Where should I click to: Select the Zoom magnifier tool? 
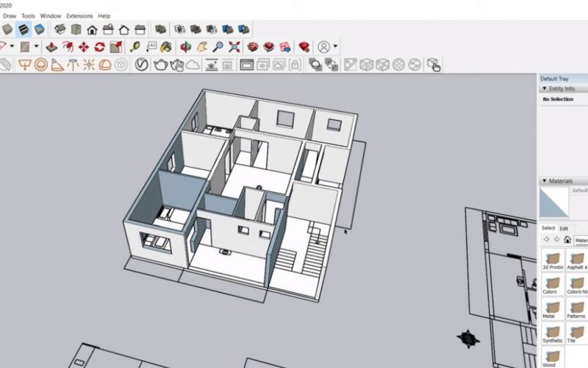tap(218, 47)
